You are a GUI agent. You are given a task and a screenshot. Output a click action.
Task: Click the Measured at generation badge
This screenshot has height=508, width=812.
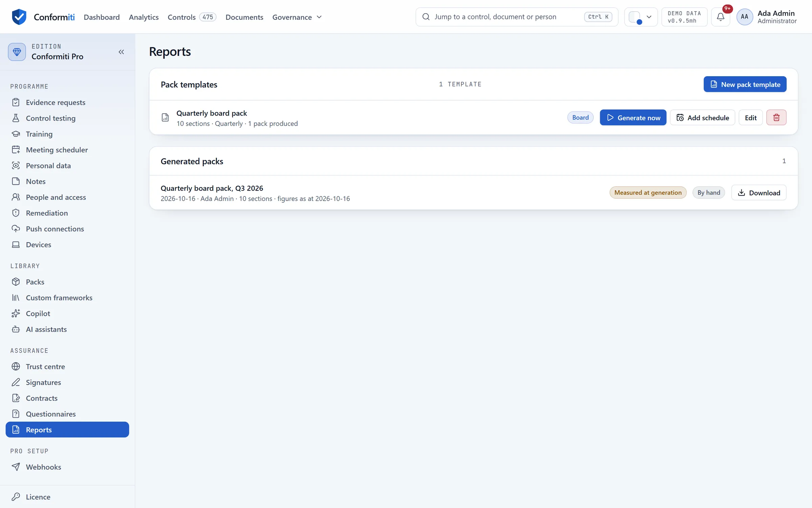coord(648,193)
